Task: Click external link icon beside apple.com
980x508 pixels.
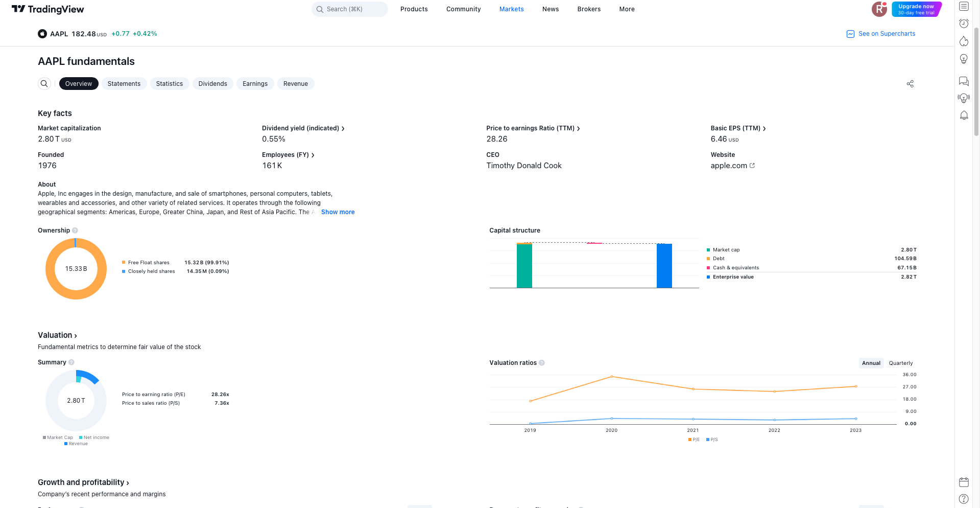Action: tap(752, 166)
